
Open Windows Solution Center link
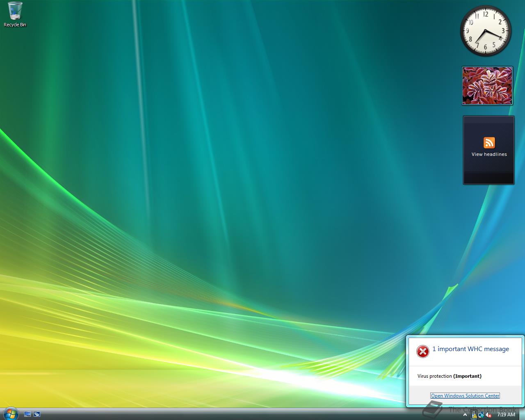point(465,396)
